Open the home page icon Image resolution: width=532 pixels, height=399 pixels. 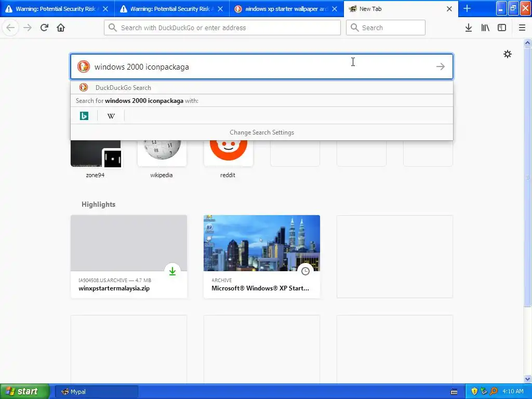(x=61, y=28)
